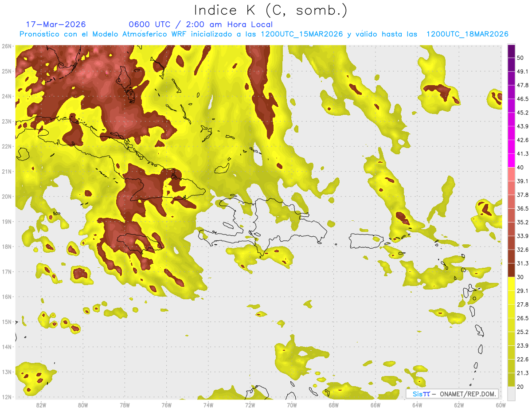Click the magenta colorbar swatch above 41.3
Image resolution: width=532 pixels, height=411 pixels.
pos(511,147)
